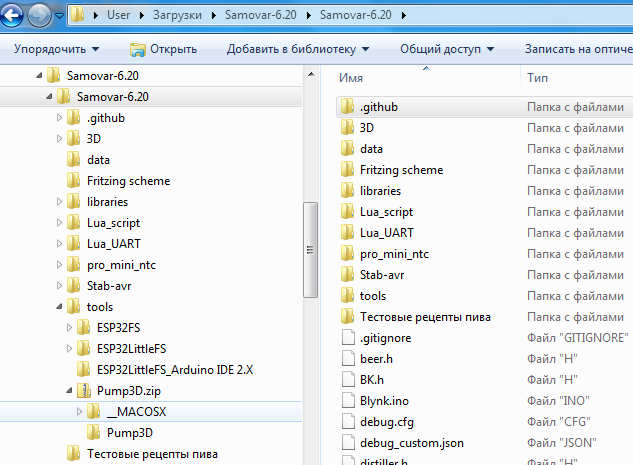Select data folder in the navigation tree
Viewport: 633px width, 465px height.
[x=98, y=160]
